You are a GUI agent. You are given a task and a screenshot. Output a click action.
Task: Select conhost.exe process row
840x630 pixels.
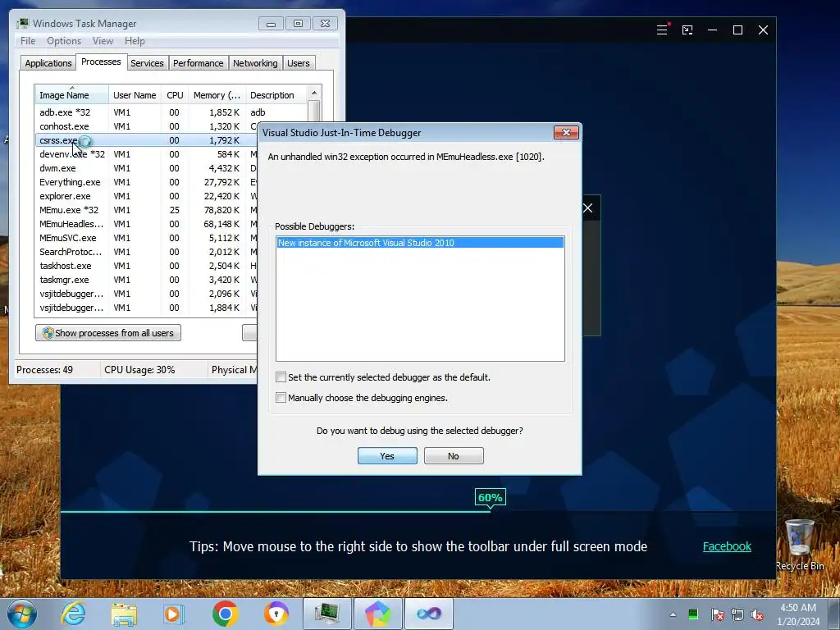tap(147, 126)
